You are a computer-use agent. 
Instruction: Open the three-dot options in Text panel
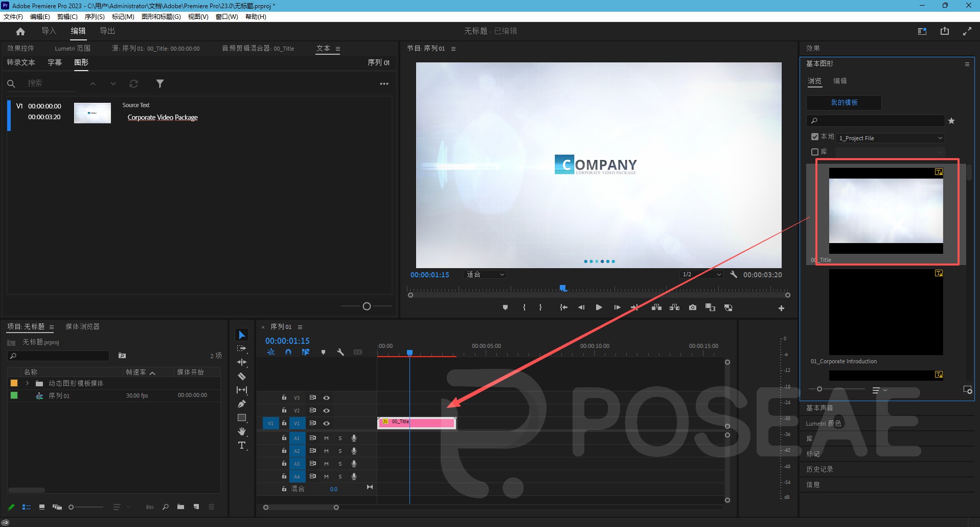(384, 83)
